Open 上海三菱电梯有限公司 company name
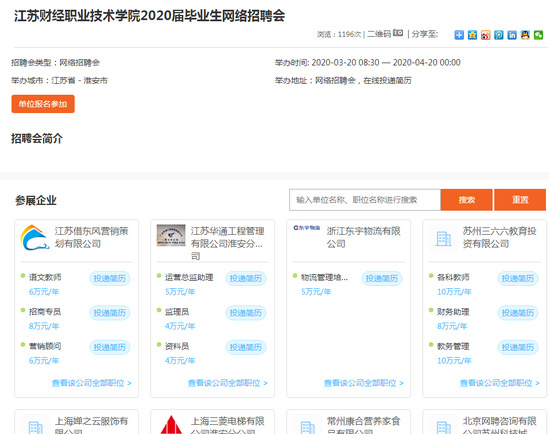This screenshot has width=549, height=434. 228,425
